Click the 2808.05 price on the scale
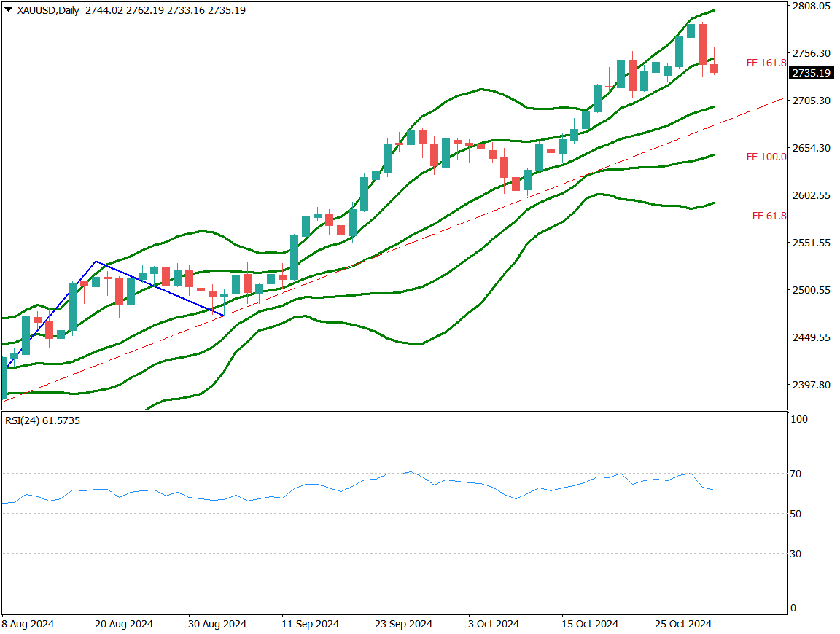The image size is (840, 634). click(x=812, y=6)
